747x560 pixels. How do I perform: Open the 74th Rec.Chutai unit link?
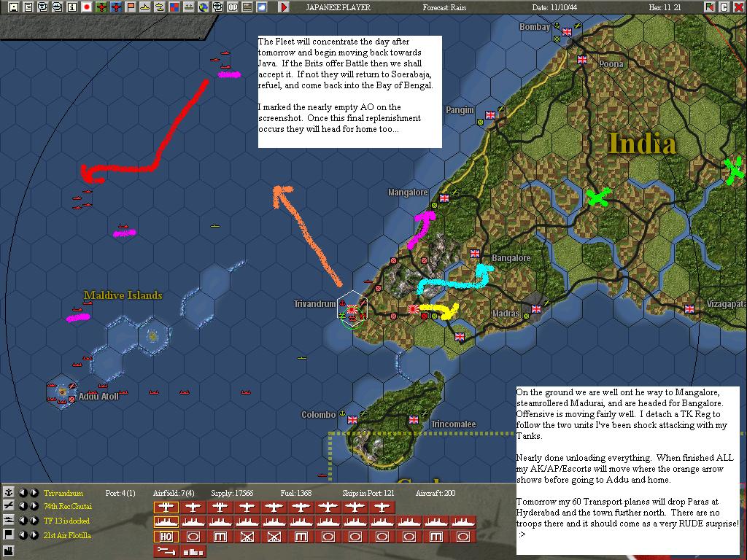[68, 506]
